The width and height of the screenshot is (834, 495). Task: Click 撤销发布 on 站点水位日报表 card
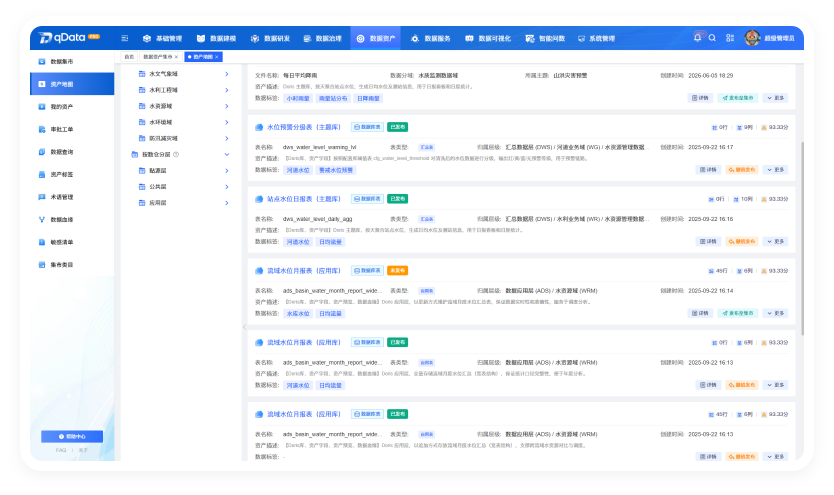(x=741, y=241)
